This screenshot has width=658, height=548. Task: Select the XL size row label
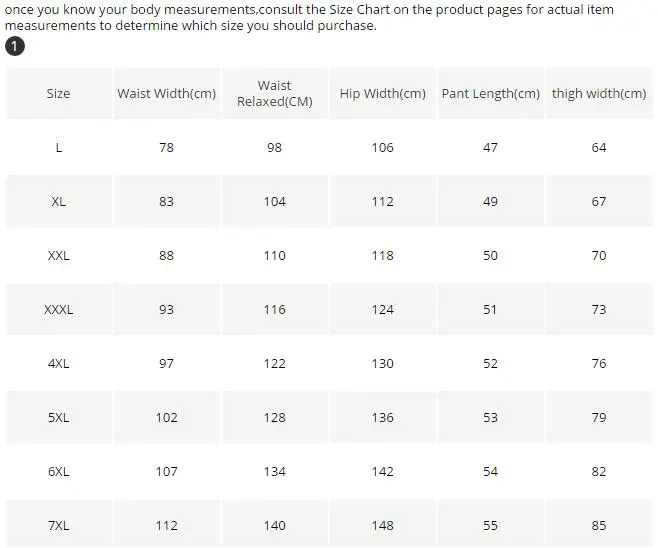pos(58,201)
